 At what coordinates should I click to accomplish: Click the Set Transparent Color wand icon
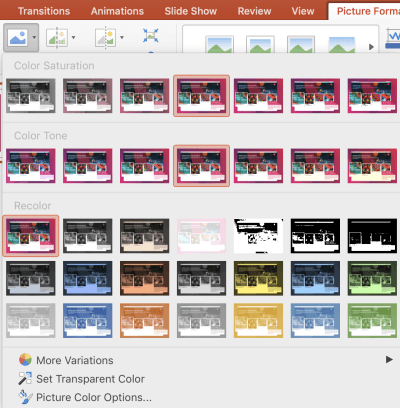[x=25, y=378]
